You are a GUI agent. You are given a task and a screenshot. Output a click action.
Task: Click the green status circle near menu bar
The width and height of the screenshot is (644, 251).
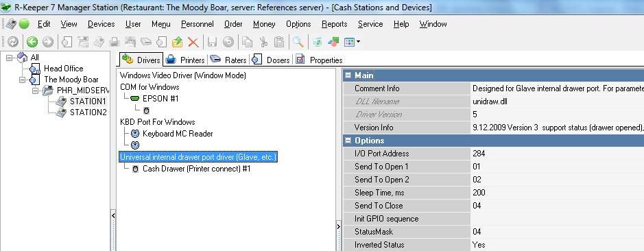point(24,24)
